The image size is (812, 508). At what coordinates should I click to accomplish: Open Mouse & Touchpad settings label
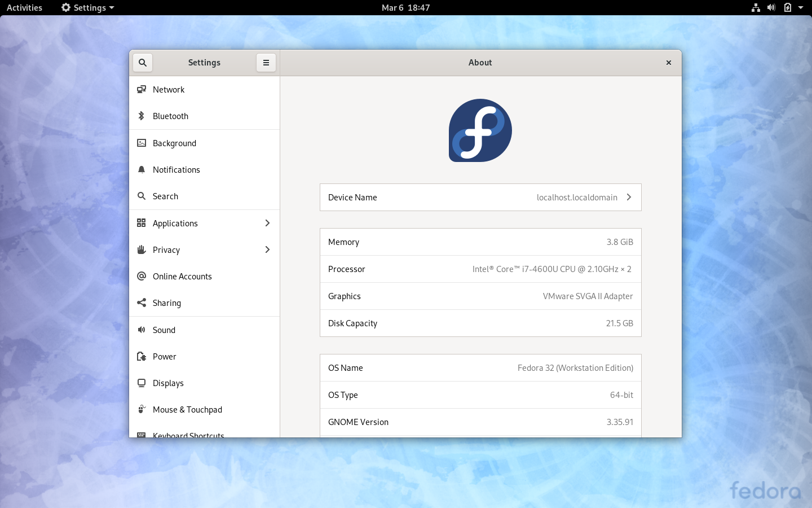187,410
